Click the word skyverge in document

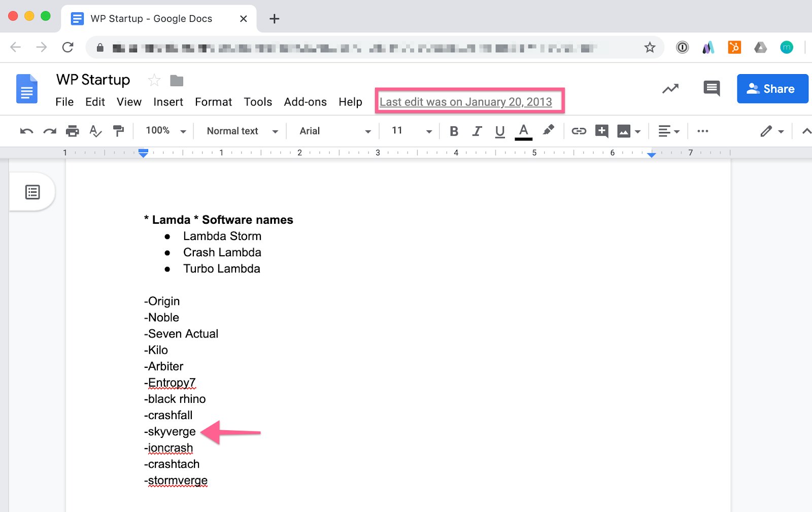click(x=172, y=432)
